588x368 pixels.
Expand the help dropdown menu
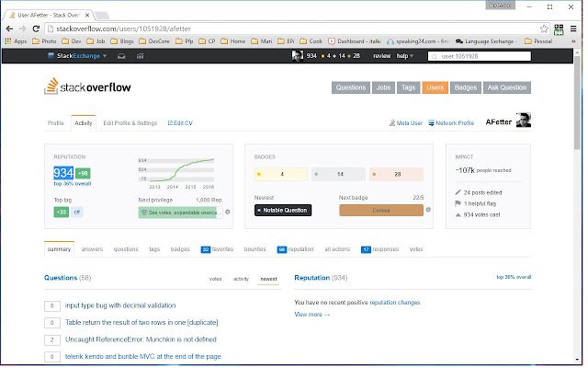tap(404, 56)
